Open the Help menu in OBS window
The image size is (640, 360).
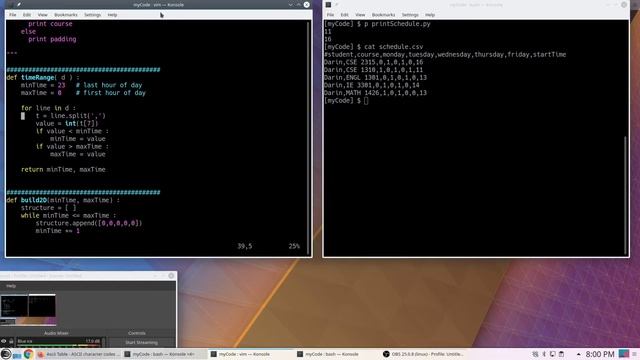point(11,286)
